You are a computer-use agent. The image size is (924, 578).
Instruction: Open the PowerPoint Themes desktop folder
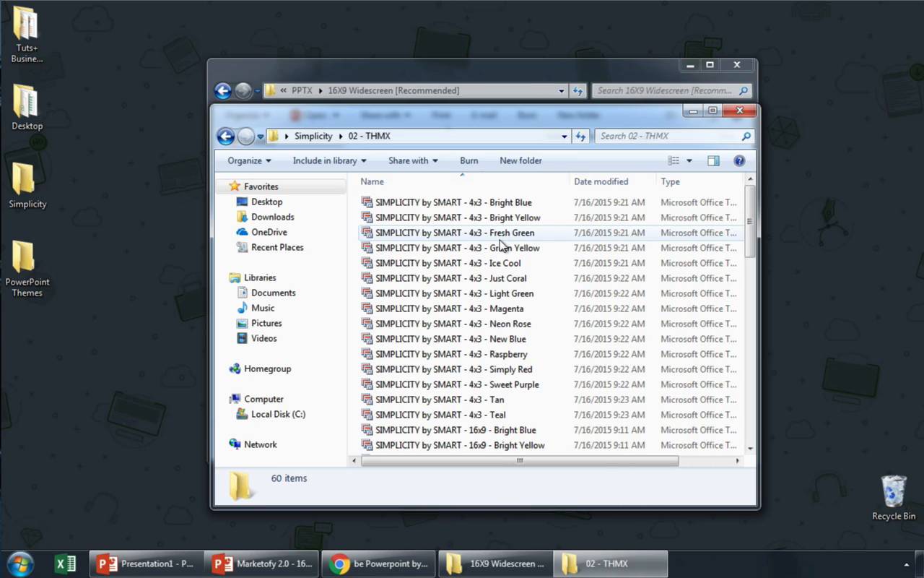(27, 269)
